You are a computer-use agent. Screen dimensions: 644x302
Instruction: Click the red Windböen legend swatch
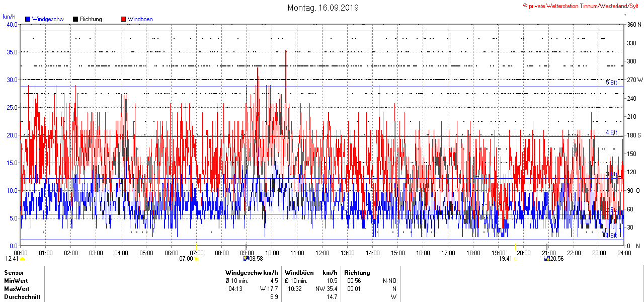[123, 19]
